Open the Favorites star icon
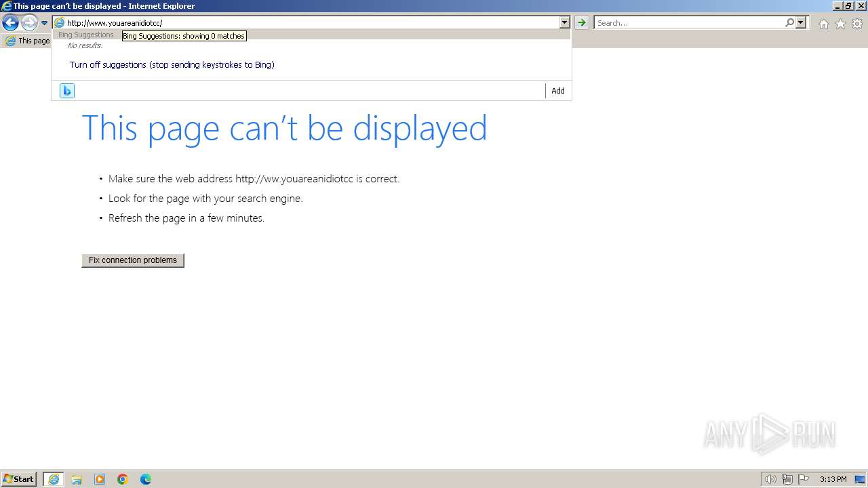This screenshot has height=488, width=868. point(840,24)
